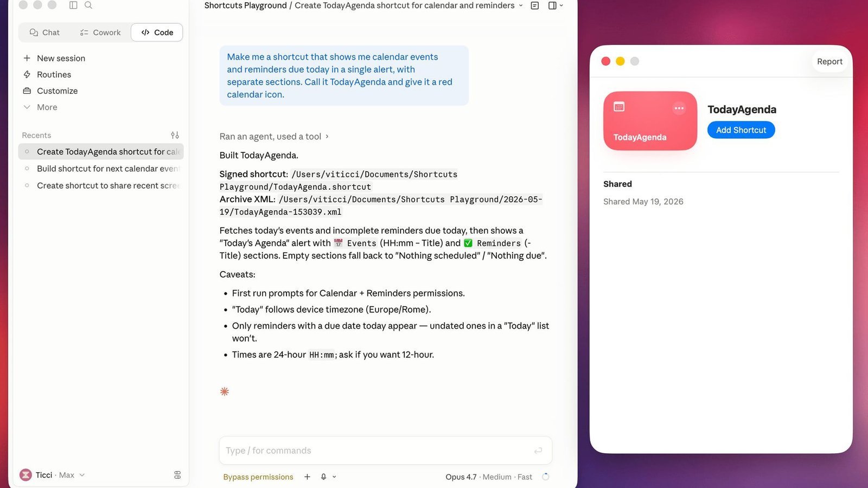Open search with the magnifier icon

pos(88,5)
